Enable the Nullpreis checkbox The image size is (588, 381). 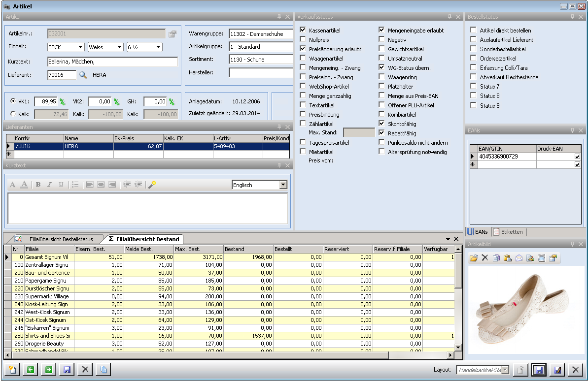[303, 40]
